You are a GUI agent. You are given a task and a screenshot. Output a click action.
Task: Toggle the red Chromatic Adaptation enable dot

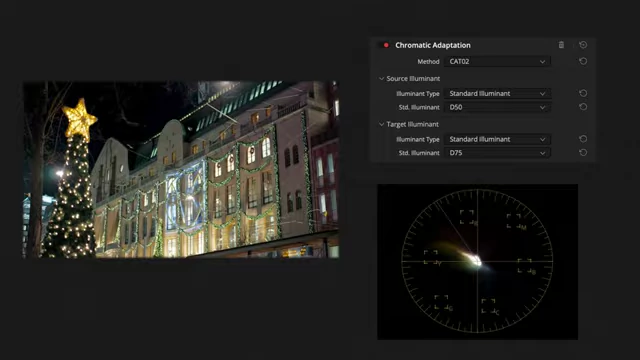pyautogui.click(x=386, y=45)
